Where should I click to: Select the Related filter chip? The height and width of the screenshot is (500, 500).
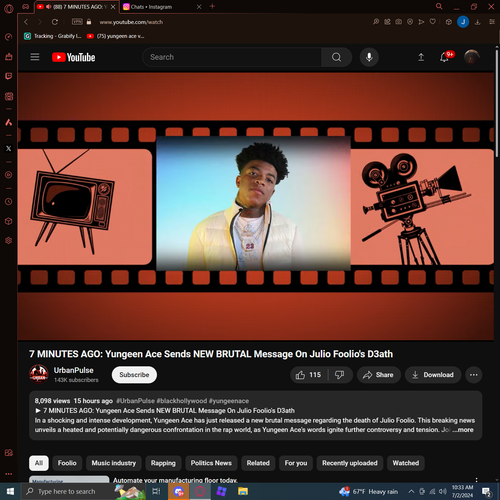point(258,463)
